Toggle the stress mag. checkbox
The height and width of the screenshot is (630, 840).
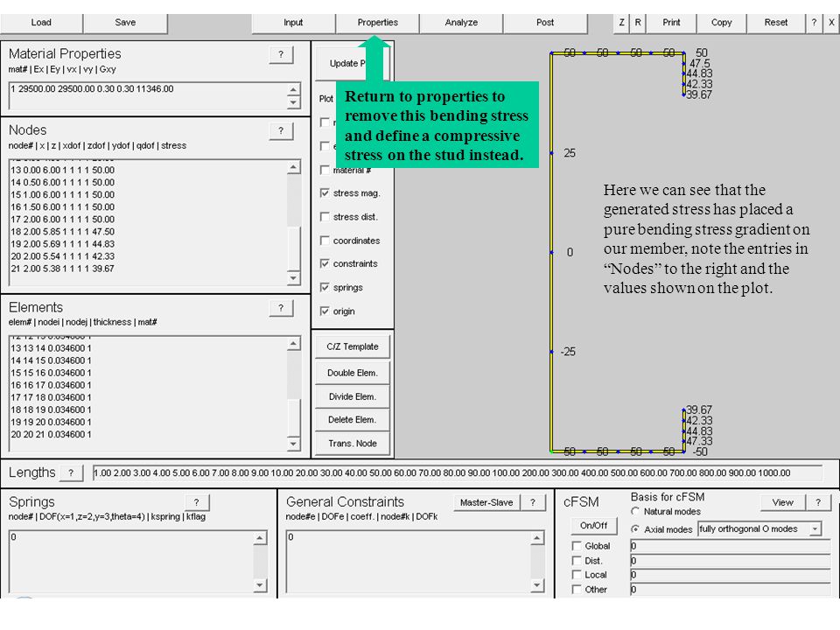pyautogui.click(x=325, y=192)
